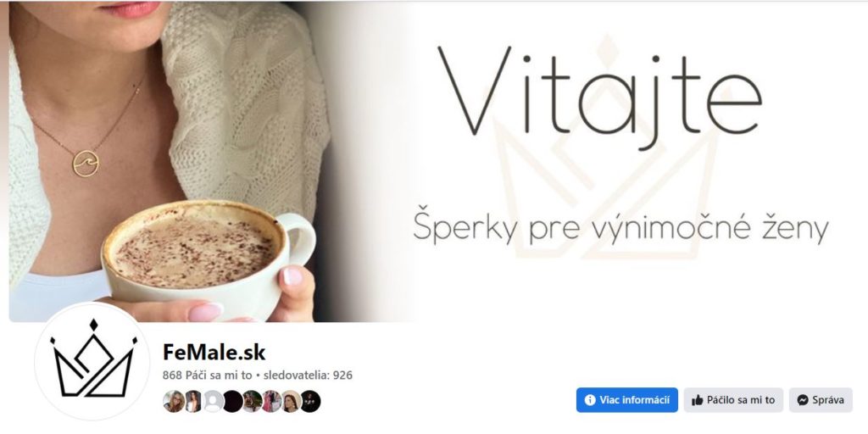
Task: Open the follower avatar with beige hat
Action: [291, 401]
